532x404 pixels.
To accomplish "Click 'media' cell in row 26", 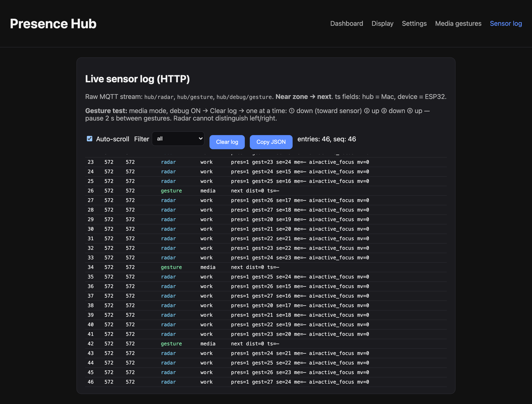I will [208, 191].
